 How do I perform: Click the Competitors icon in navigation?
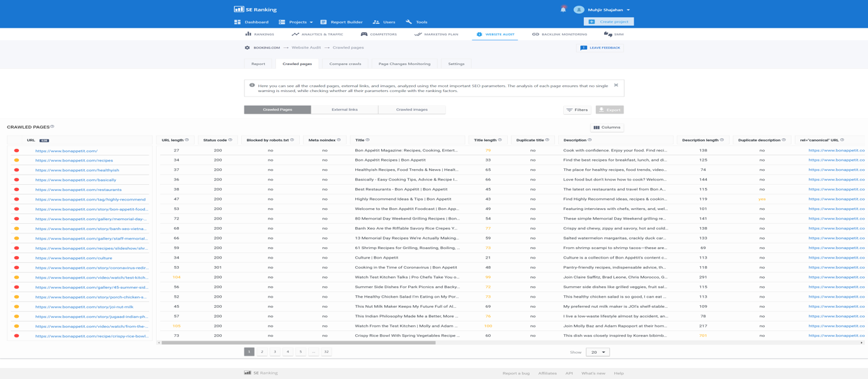click(363, 34)
